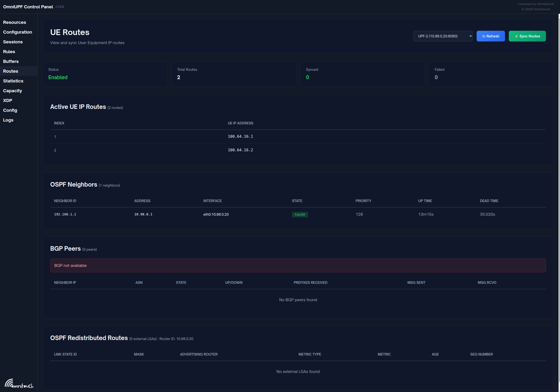Click the blue Refresh button

click(490, 36)
